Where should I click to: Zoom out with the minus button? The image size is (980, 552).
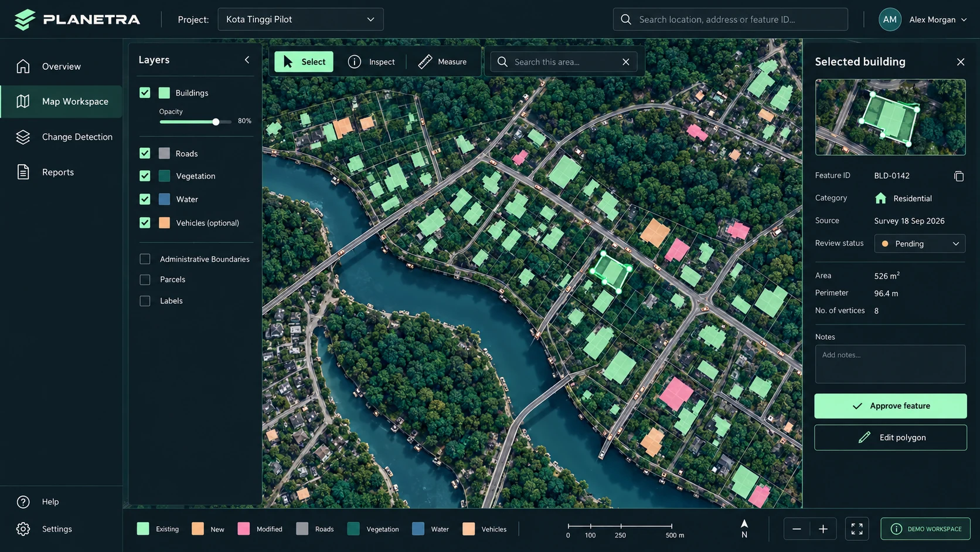coord(797,529)
